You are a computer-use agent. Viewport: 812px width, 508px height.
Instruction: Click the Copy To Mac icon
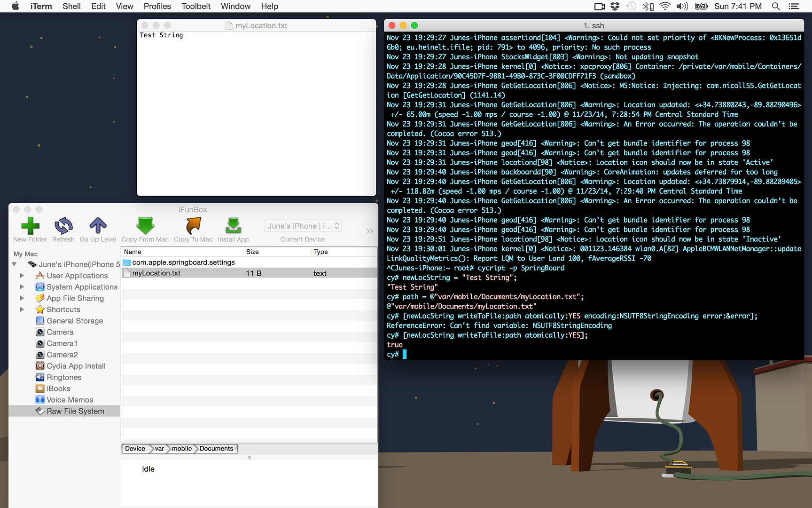(193, 226)
